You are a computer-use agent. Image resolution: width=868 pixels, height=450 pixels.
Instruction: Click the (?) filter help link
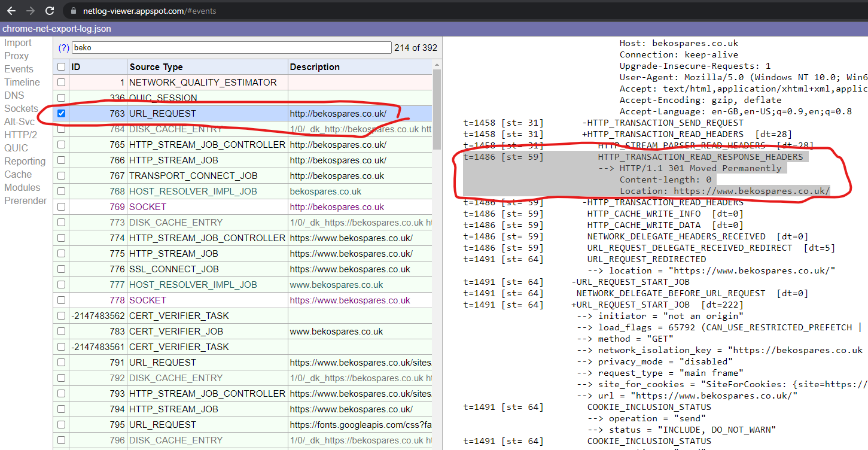coord(64,48)
